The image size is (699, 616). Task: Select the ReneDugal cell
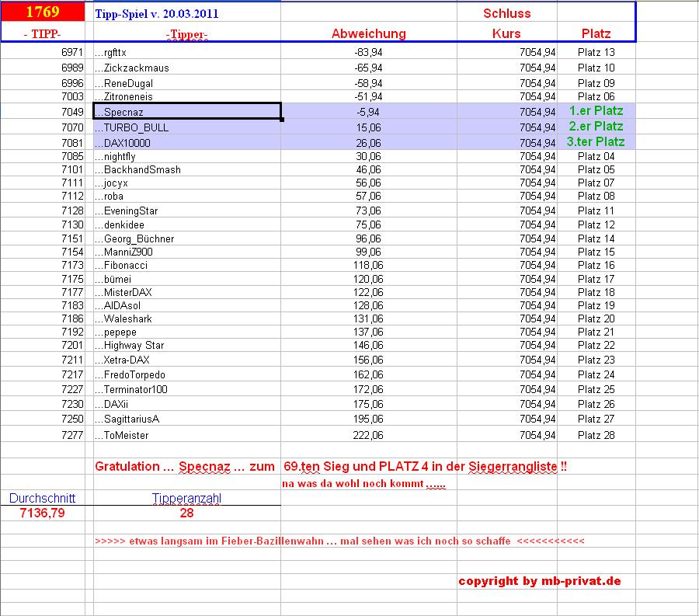(186, 83)
